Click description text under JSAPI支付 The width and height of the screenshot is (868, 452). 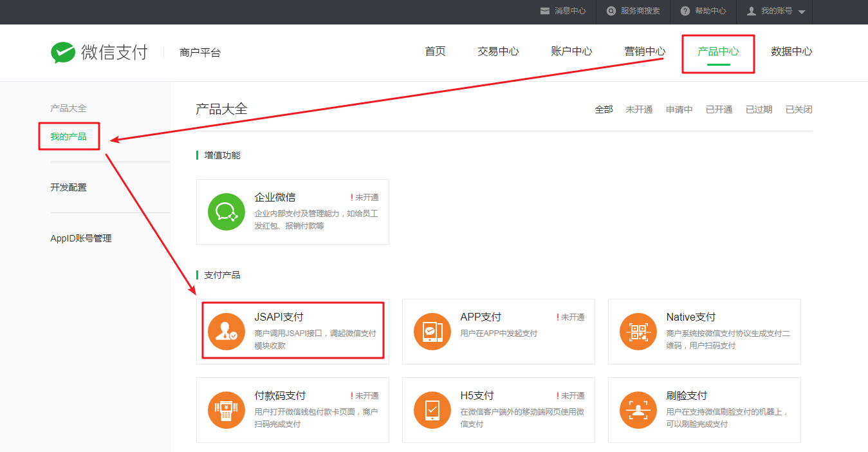(315, 339)
